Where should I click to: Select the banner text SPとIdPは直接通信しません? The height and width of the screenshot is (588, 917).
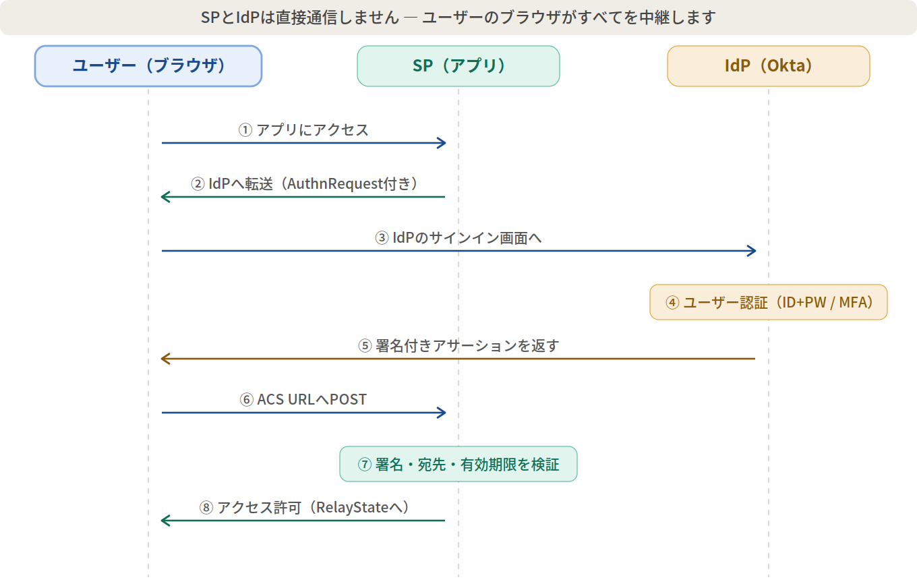(300, 18)
